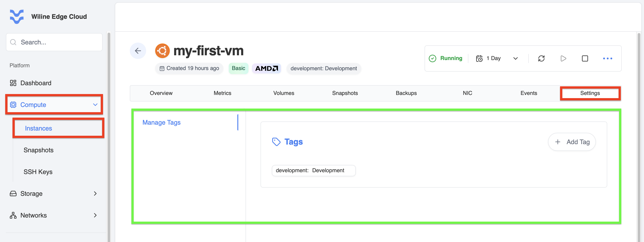Reboot the VM with the refresh icon
The height and width of the screenshot is (242, 644).
pyautogui.click(x=541, y=58)
